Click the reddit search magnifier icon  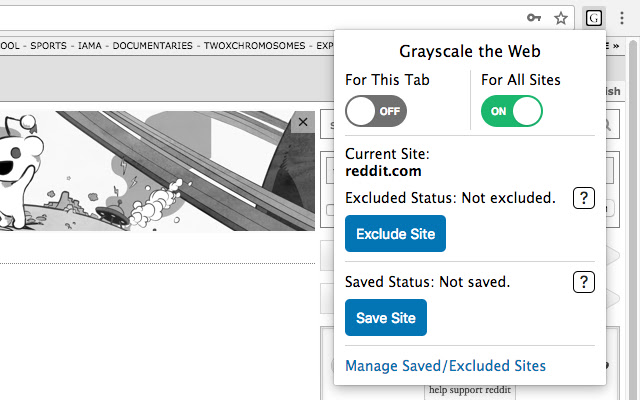click(606, 126)
